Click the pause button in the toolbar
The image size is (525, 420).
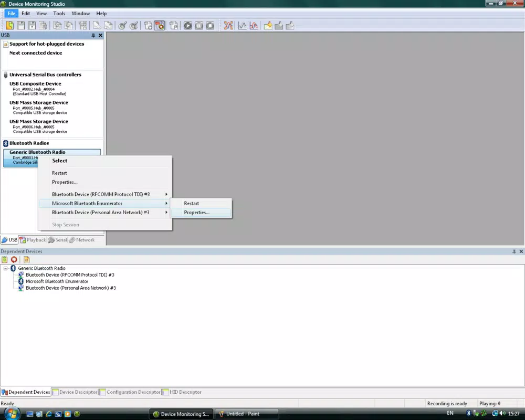point(199,25)
